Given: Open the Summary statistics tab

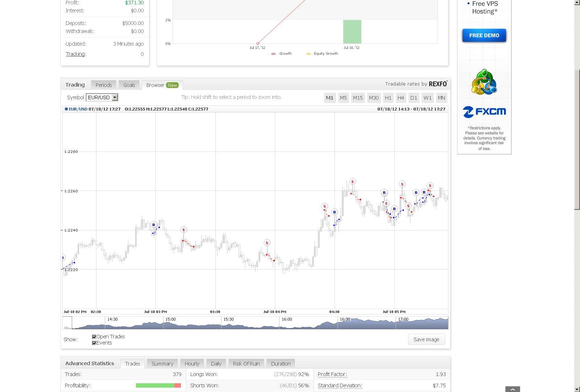Looking at the screenshot, I should 162,364.
